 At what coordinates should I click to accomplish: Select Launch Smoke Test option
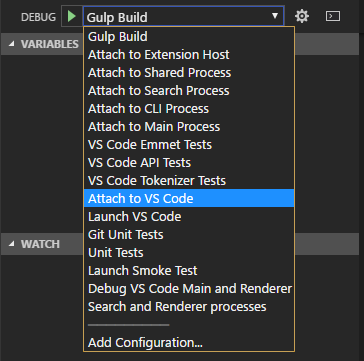coord(189,270)
